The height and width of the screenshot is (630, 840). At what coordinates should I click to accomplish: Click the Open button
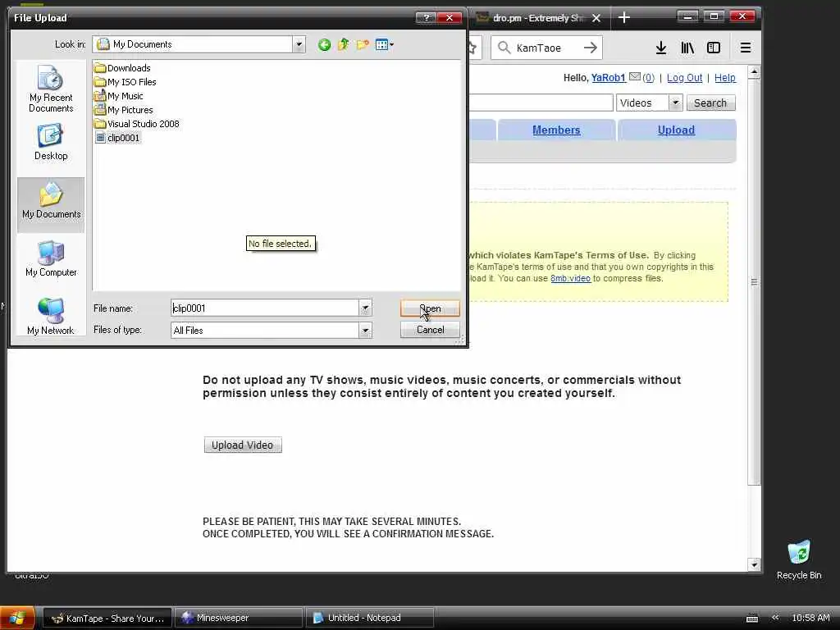pos(430,308)
